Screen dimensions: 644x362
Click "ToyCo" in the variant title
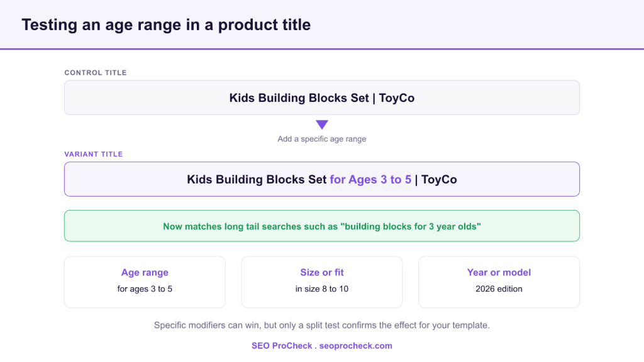pyautogui.click(x=439, y=179)
